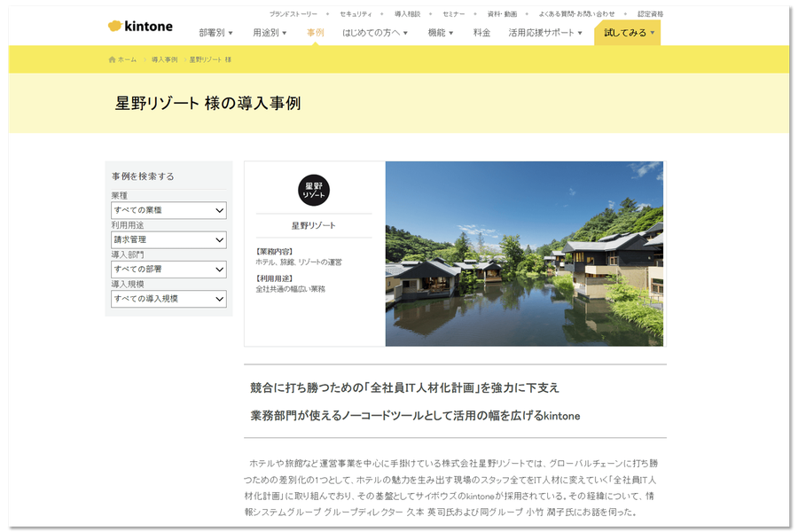Expand the 機能 menu
This screenshot has width=798, height=532.
point(440,33)
